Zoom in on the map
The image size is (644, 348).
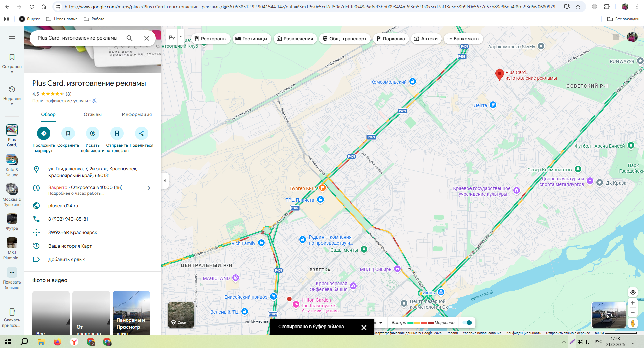pyautogui.click(x=633, y=303)
